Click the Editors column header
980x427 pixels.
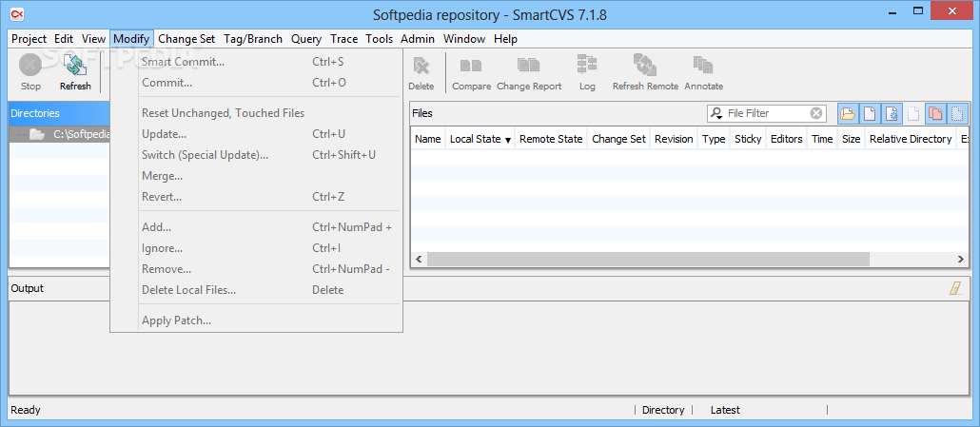(786, 139)
